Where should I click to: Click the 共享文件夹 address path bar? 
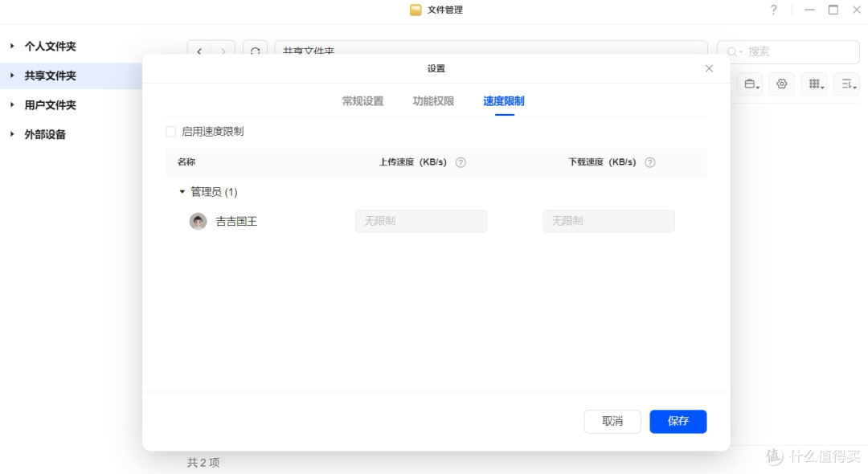click(x=491, y=49)
